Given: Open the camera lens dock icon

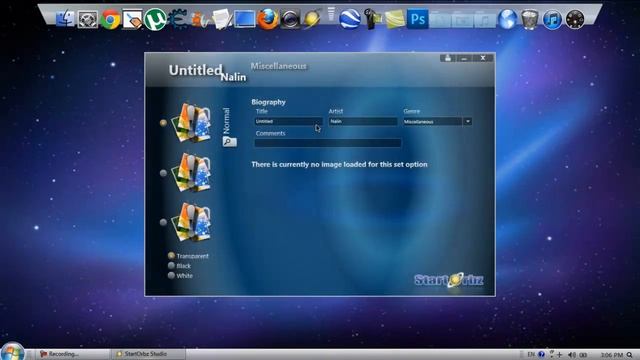Looking at the screenshot, I should [x=290, y=19].
